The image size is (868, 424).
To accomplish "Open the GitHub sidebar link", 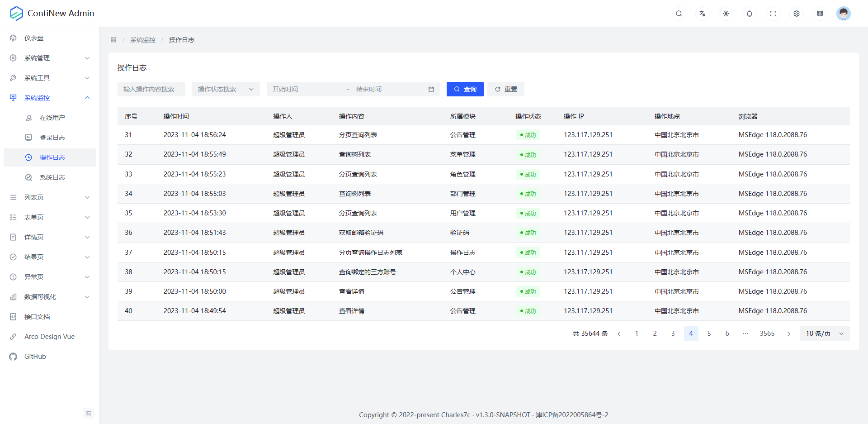I will [35, 356].
